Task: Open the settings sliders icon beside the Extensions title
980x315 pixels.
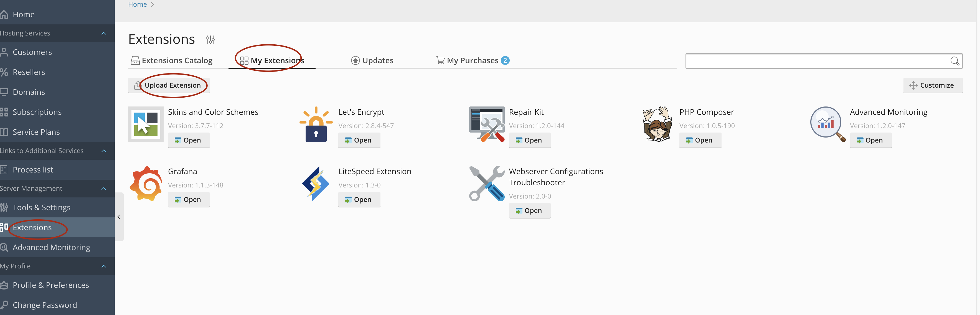Action: tap(210, 40)
